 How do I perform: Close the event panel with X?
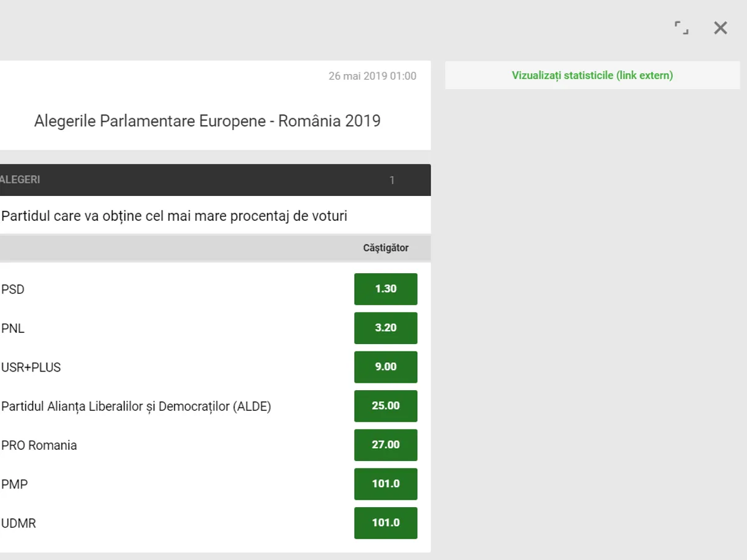click(720, 27)
